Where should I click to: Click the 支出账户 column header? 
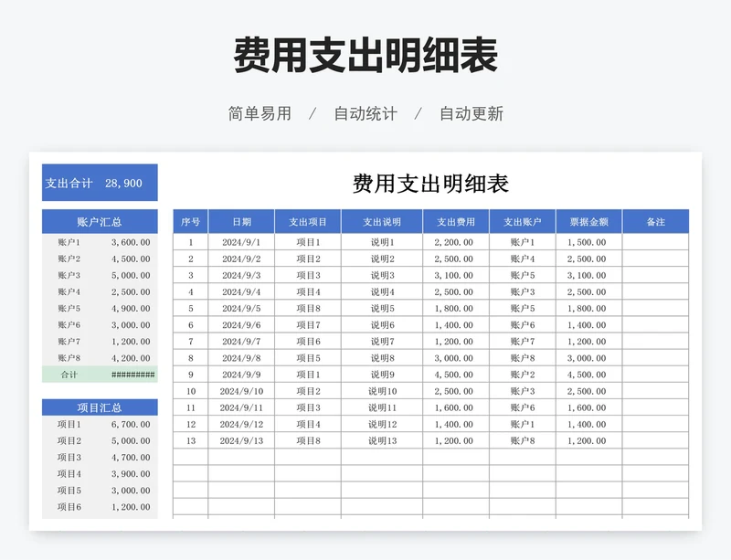(x=523, y=221)
